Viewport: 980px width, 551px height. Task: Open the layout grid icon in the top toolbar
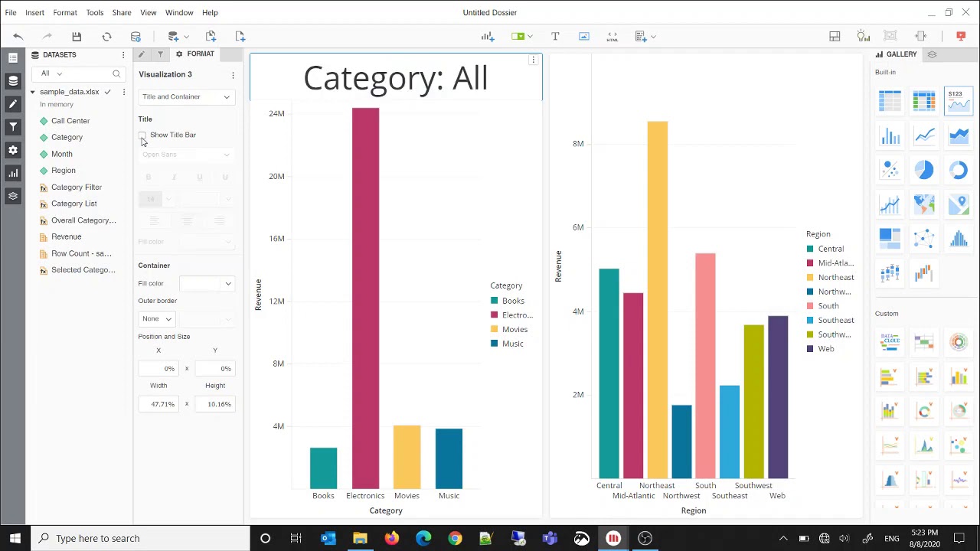click(835, 36)
